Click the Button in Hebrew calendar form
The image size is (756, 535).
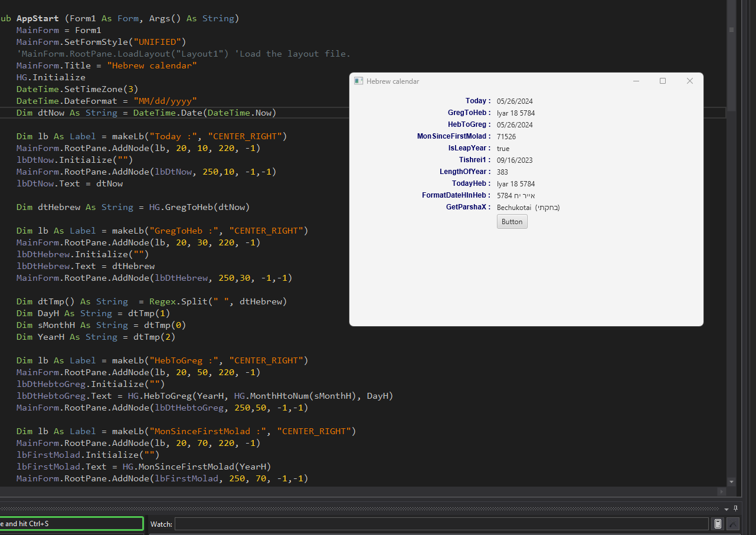[x=512, y=222]
